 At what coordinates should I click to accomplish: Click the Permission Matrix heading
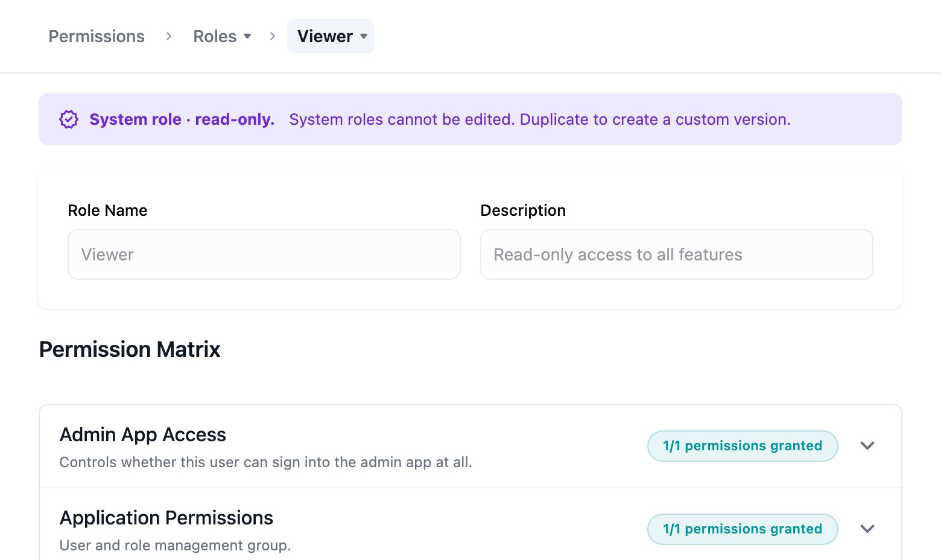(x=130, y=350)
